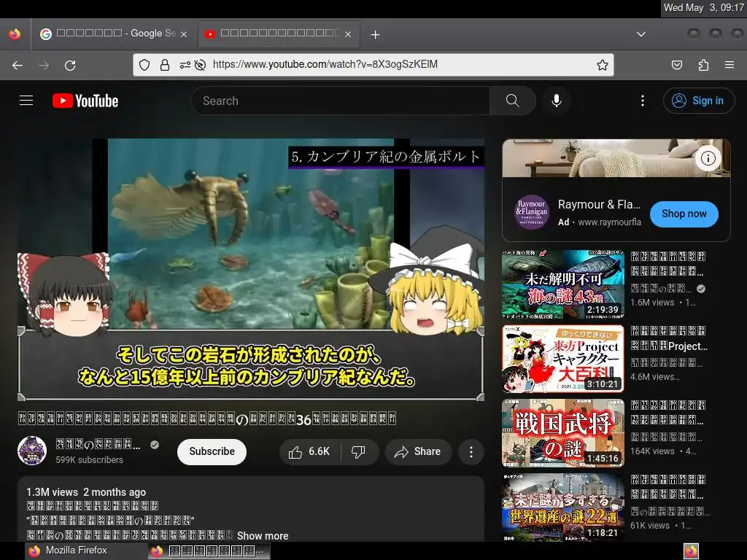The width and height of the screenshot is (747, 560).
Task: View site security padlock info
Action: (x=165, y=65)
